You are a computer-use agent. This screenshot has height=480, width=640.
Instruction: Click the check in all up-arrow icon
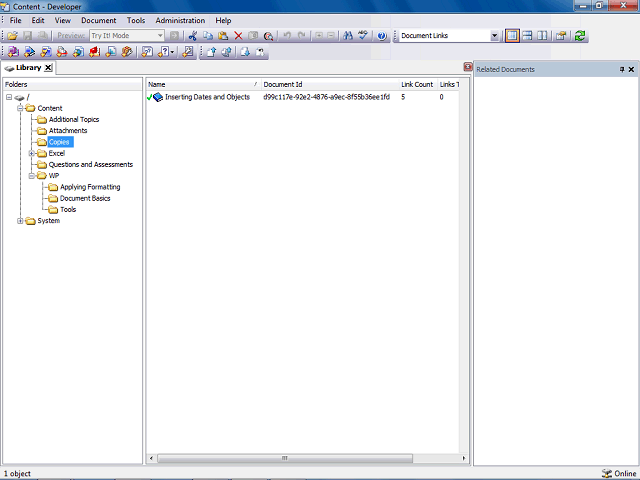(227, 52)
